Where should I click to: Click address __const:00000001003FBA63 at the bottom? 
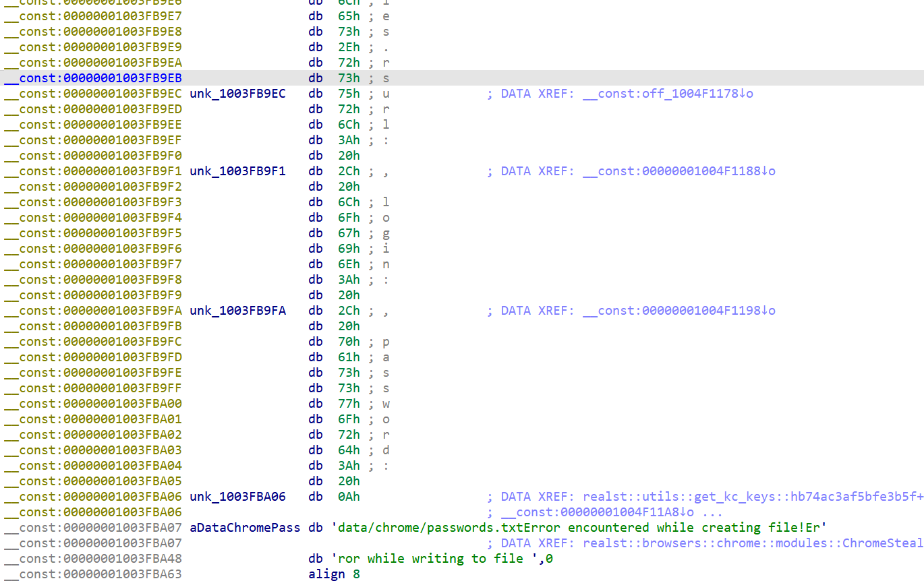[x=91, y=574]
